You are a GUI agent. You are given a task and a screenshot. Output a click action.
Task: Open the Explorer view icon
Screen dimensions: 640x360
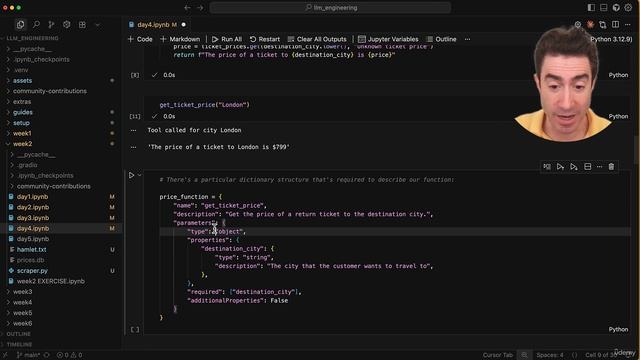point(20,24)
